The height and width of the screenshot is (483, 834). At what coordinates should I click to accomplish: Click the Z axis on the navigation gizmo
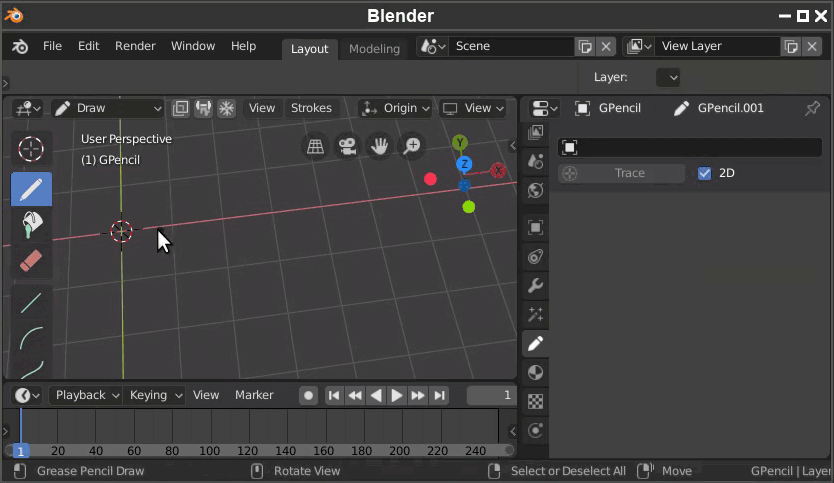pos(464,164)
